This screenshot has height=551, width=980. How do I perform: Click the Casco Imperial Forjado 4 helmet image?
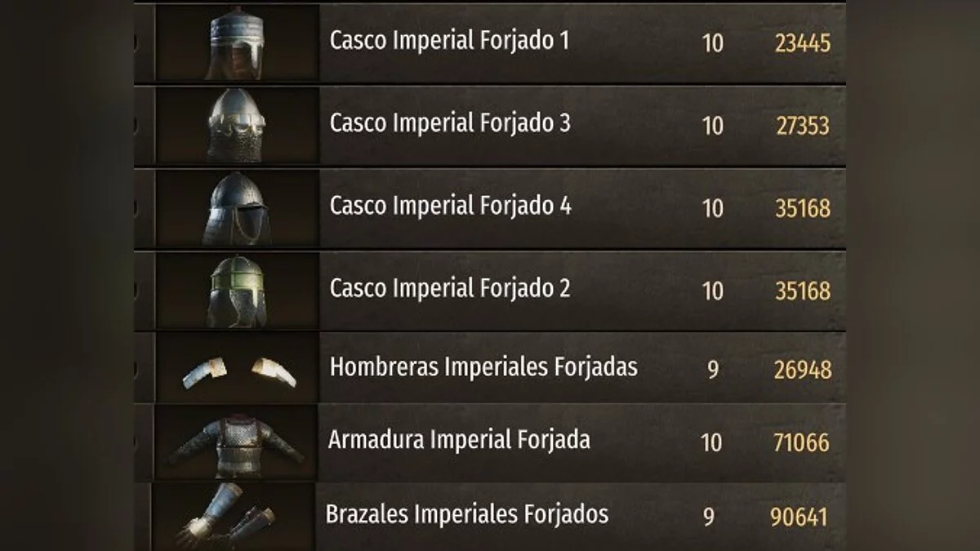point(237,208)
